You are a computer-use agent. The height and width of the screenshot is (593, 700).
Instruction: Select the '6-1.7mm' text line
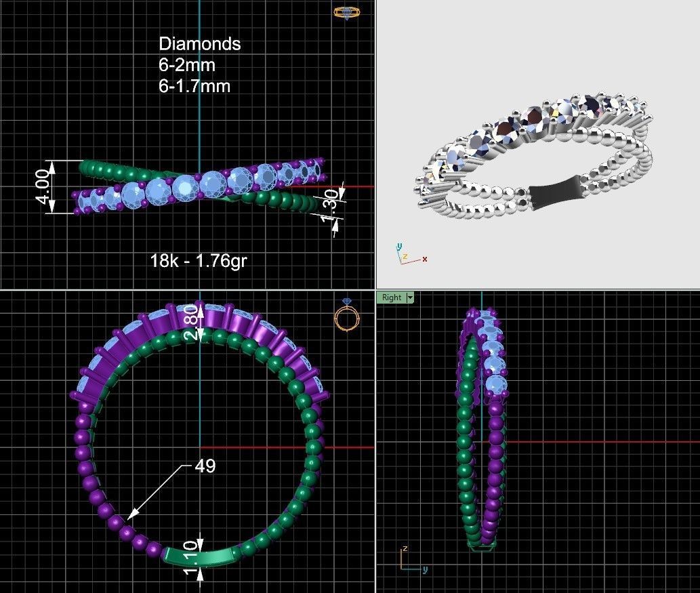click(194, 86)
